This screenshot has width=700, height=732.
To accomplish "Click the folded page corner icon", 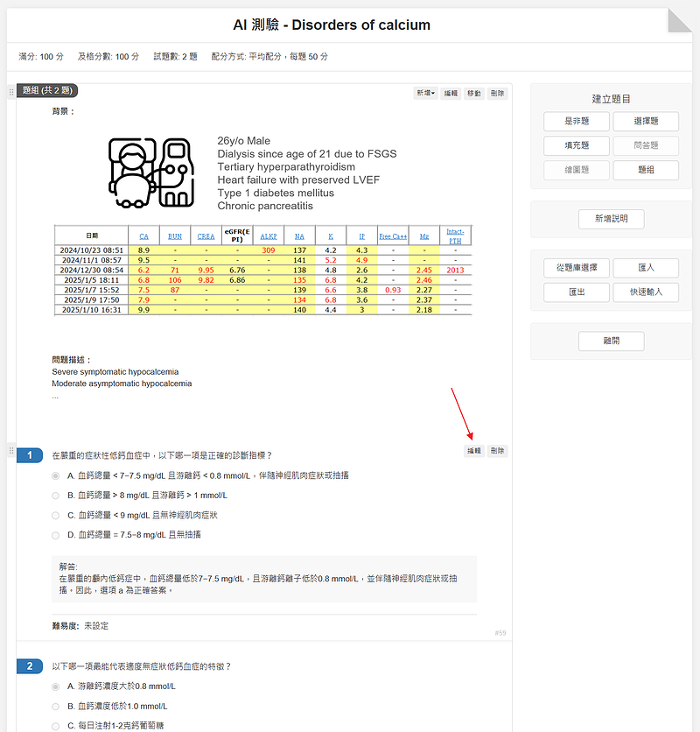I will click(x=679, y=20).
